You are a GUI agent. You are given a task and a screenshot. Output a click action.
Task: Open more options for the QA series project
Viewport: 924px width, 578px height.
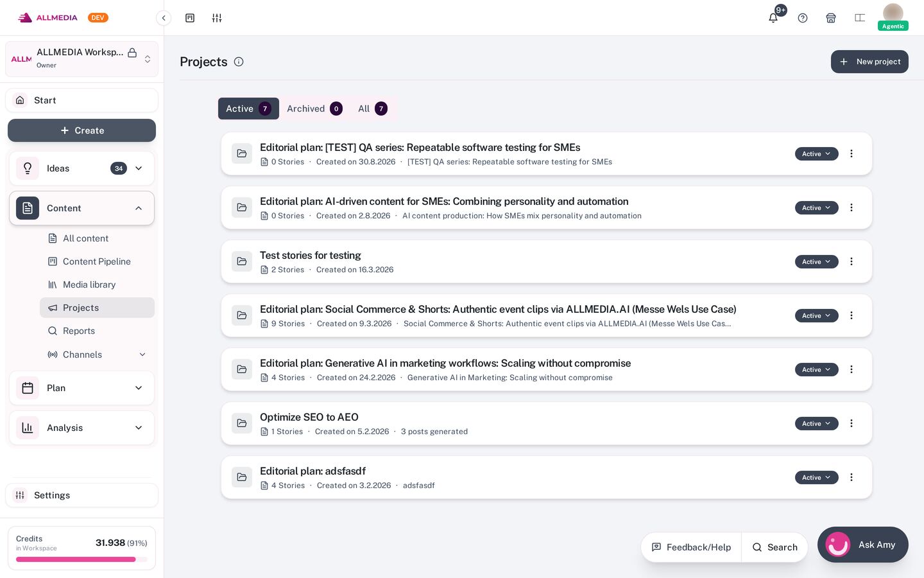click(x=851, y=153)
